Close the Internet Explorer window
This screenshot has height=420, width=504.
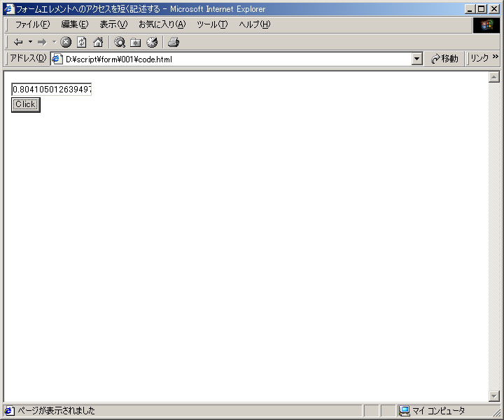pyautogui.click(x=494, y=9)
